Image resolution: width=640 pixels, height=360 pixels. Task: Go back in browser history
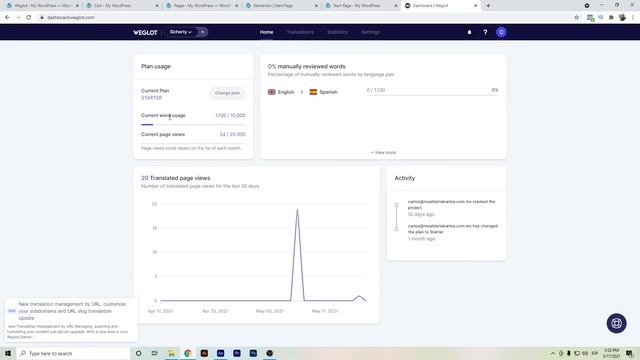[x=7, y=18]
